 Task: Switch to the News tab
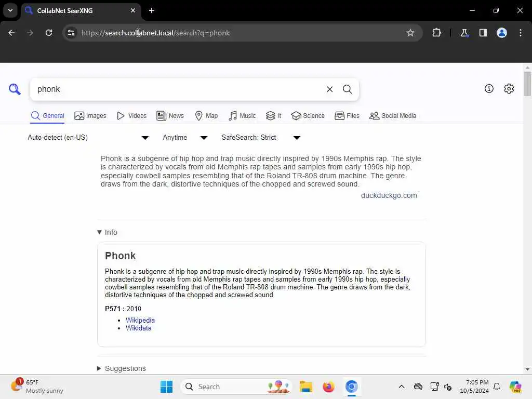tap(170, 116)
